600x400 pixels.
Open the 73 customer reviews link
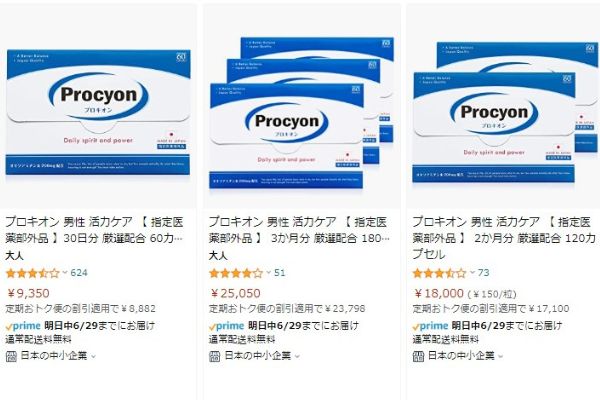tap(484, 273)
